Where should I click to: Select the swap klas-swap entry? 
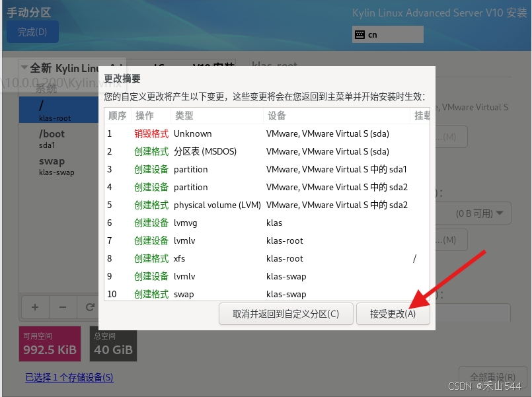59,166
